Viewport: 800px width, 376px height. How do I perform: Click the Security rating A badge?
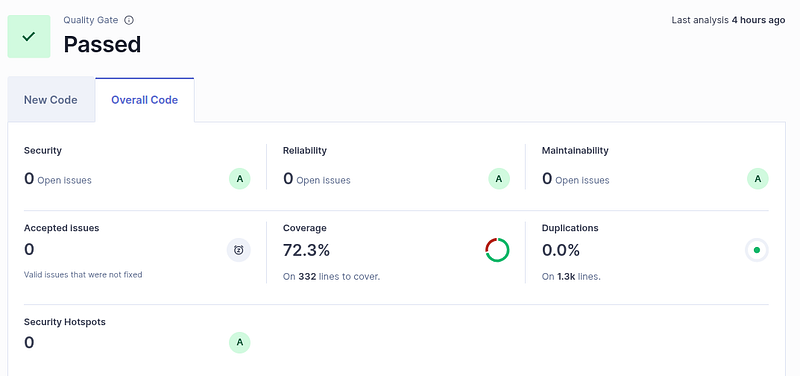240,179
